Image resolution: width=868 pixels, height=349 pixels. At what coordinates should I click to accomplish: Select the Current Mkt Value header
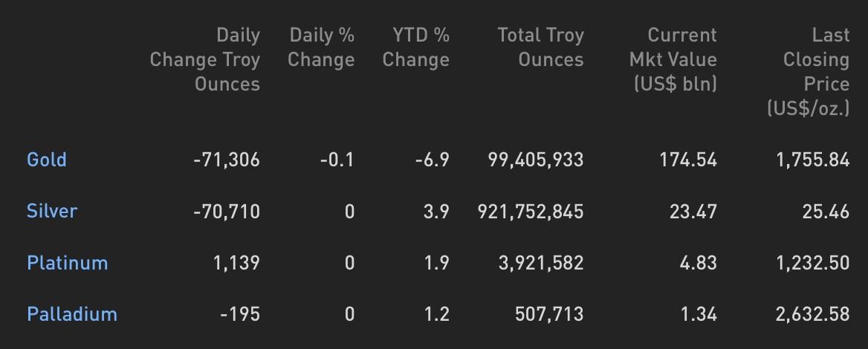click(673, 59)
